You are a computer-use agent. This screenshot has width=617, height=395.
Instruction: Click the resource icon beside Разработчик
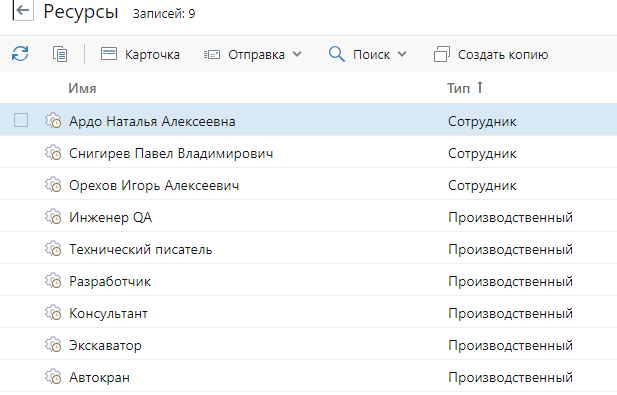(x=53, y=281)
